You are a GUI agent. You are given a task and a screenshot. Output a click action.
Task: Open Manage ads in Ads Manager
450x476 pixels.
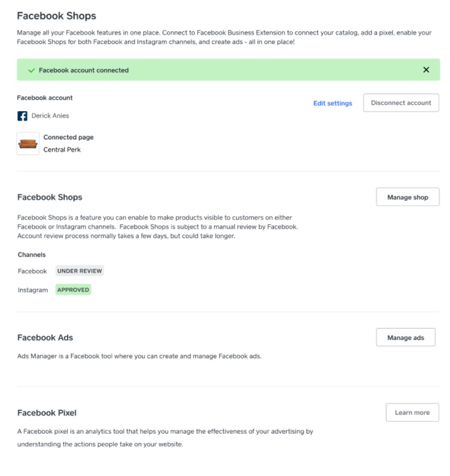click(406, 337)
